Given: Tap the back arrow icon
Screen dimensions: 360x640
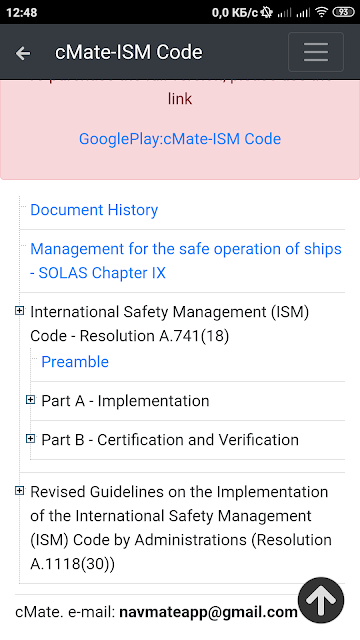Looking at the screenshot, I should [23, 53].
